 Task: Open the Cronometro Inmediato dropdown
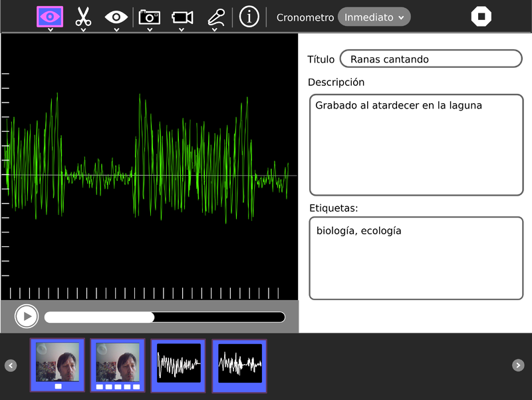[374, 17]
